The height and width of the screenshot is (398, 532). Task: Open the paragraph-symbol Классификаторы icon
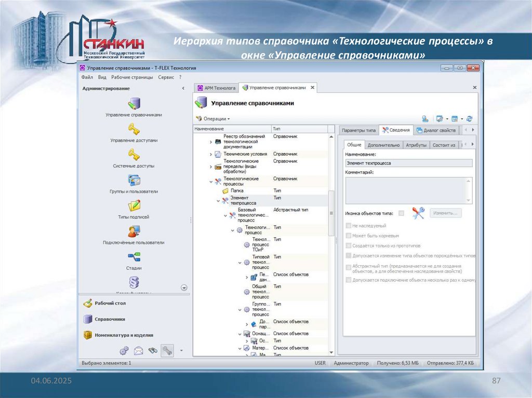(134, 282)
